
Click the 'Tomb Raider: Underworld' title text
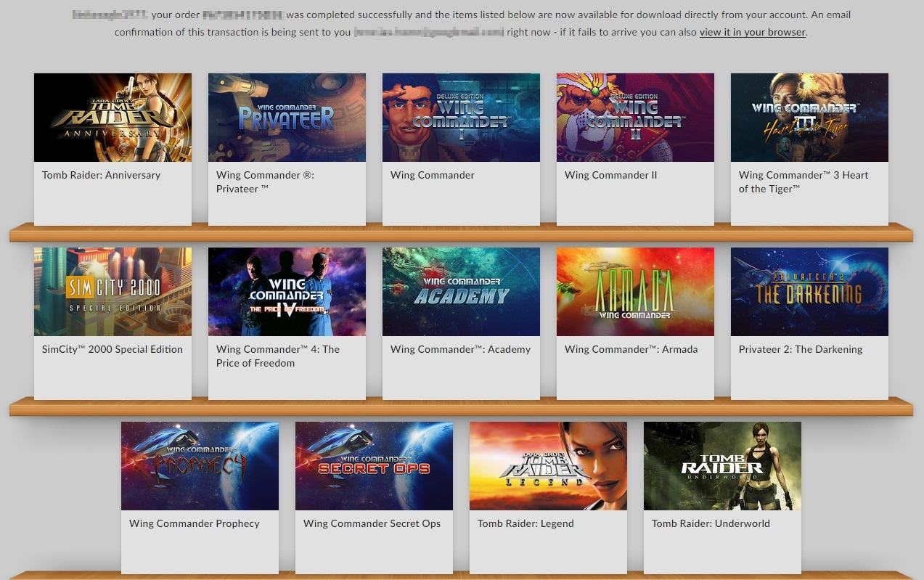pyautogui.click(x=711, y=523)
